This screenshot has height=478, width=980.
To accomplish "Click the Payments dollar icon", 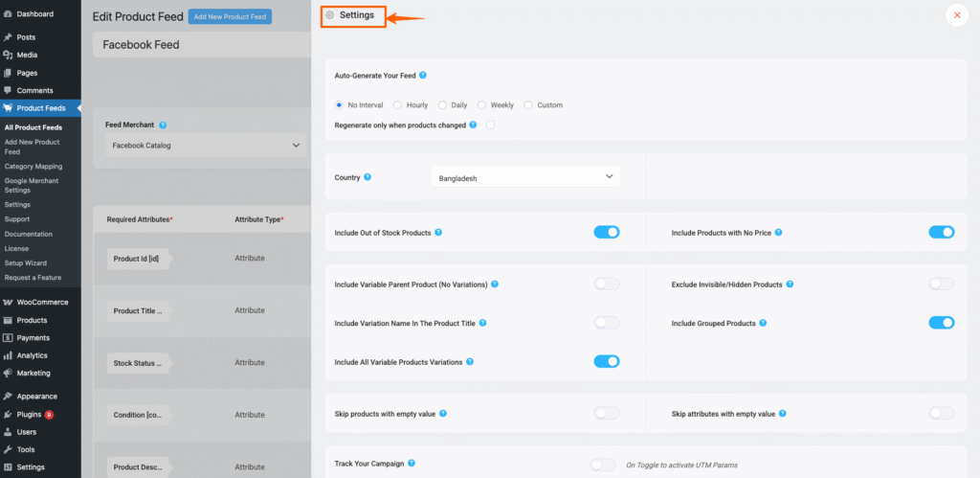I will coord(8,338).
